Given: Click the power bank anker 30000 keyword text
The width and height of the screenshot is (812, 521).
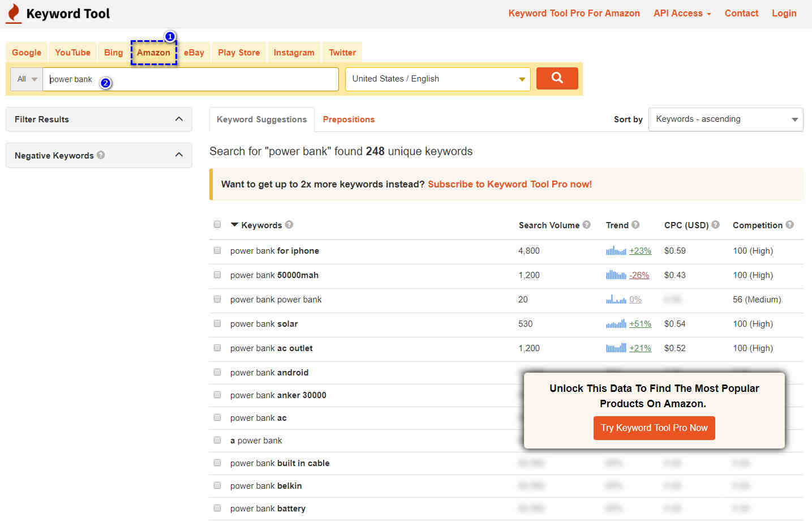Looking at the screenshot, I should pos(278,395).
